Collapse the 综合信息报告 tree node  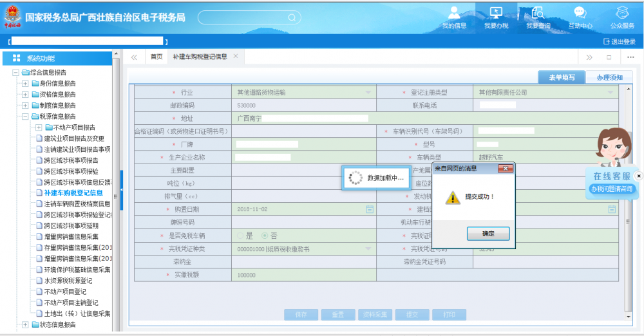[x=16, y=73]
